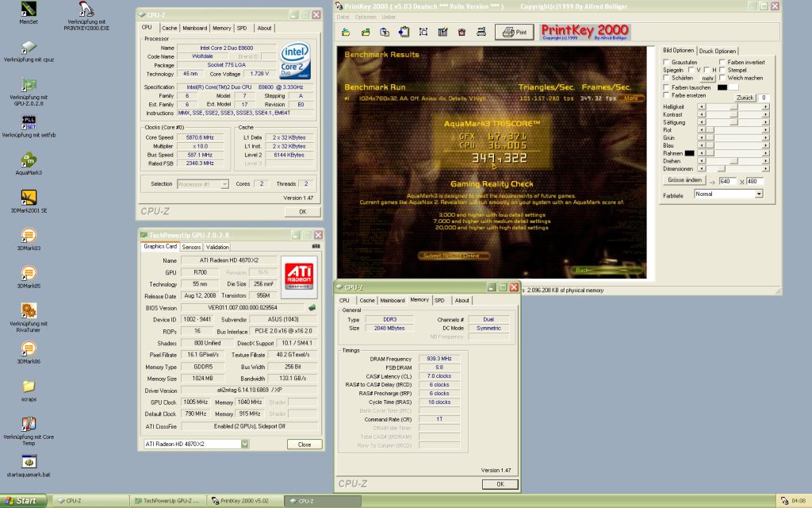This screenshot has height=508, width=812.
Task: Open the Datei menu in PrintKey
Action: 343,17
